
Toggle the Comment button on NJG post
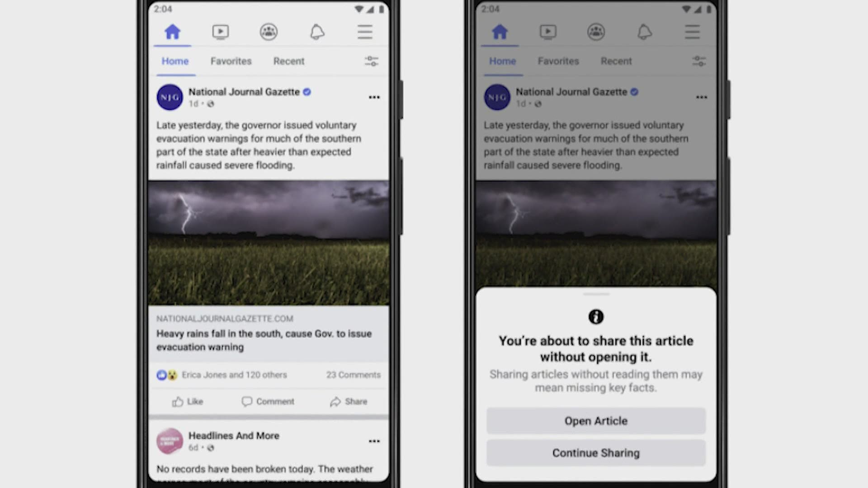pos(268,401)
